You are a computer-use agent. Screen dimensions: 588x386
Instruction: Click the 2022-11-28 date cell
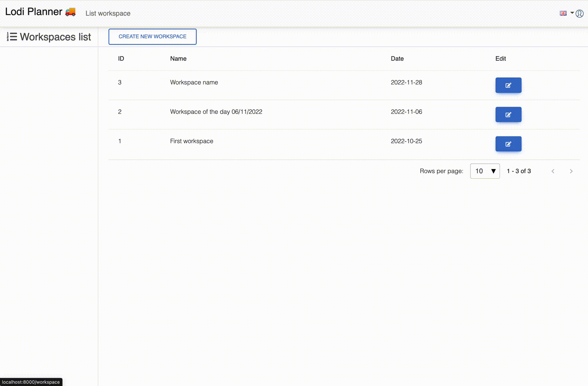[406, 83]
